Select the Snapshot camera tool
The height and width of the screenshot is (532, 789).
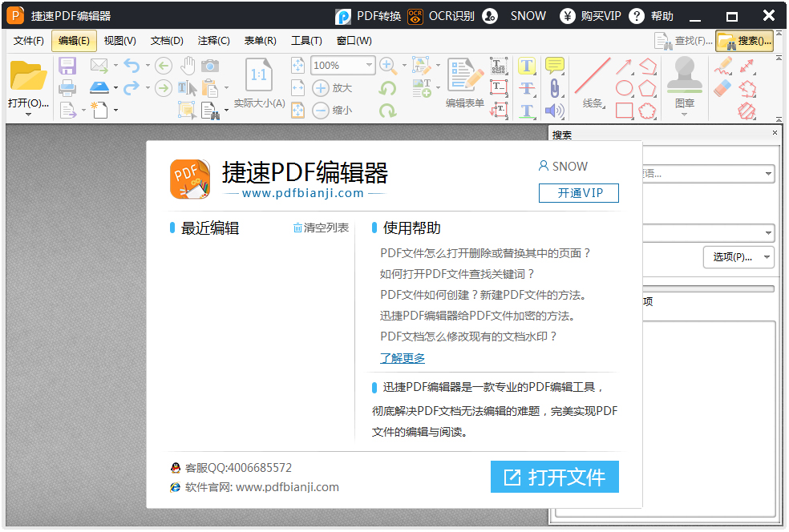210,66
